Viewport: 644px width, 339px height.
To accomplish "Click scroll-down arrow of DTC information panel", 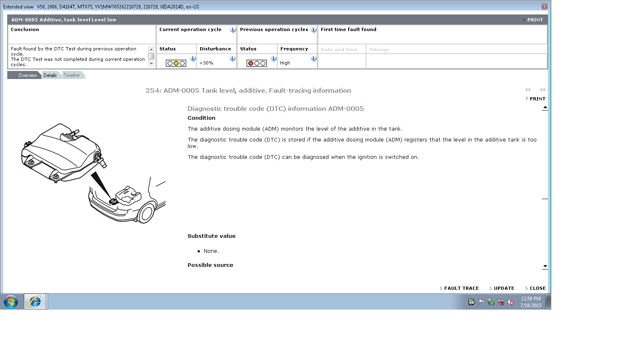I will click(x=545, y=266).
